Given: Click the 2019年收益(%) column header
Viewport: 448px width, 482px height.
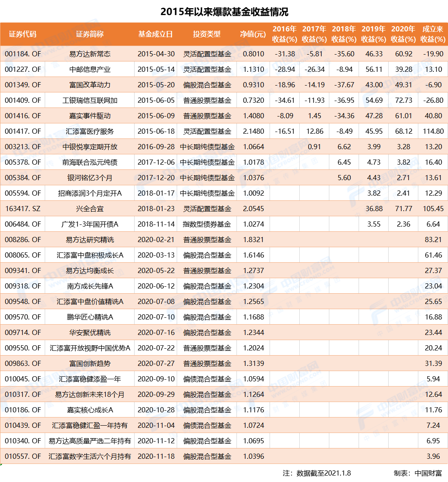Looking at the screenshot, I should click(374, 34).
